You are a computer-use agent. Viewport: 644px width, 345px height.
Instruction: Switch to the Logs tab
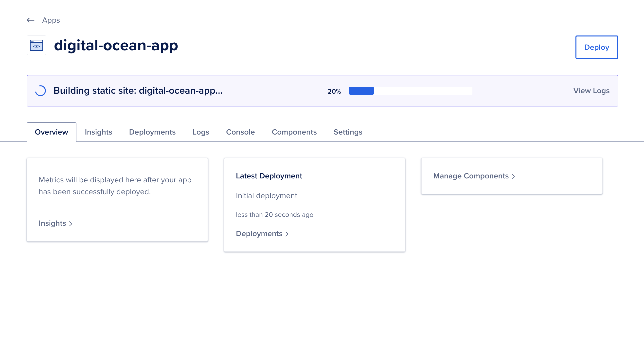(x=201, y=132)
